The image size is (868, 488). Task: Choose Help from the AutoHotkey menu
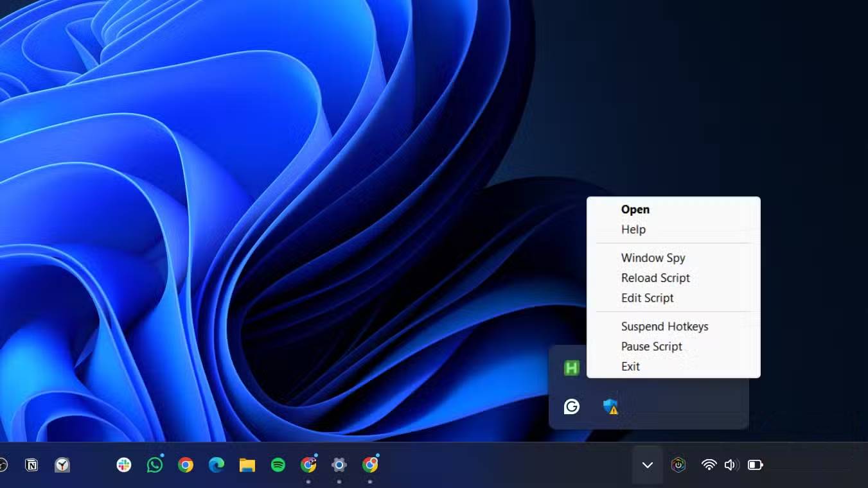tap(633, 229)
